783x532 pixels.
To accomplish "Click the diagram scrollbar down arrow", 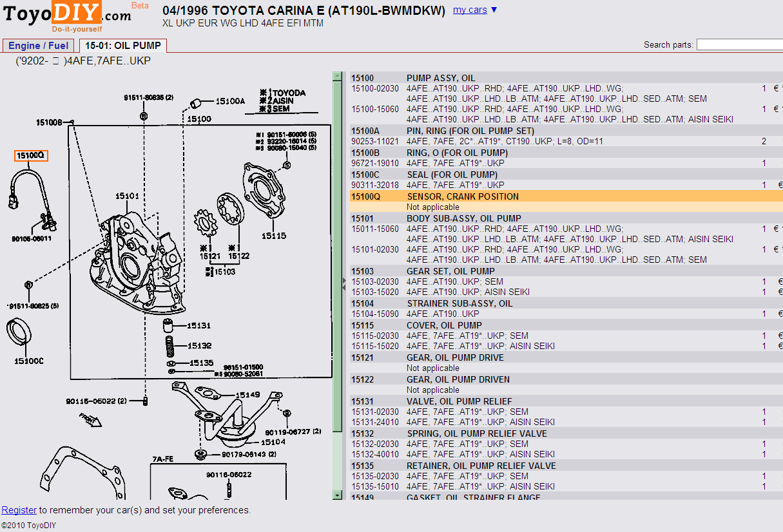I will tap(337, 495).
